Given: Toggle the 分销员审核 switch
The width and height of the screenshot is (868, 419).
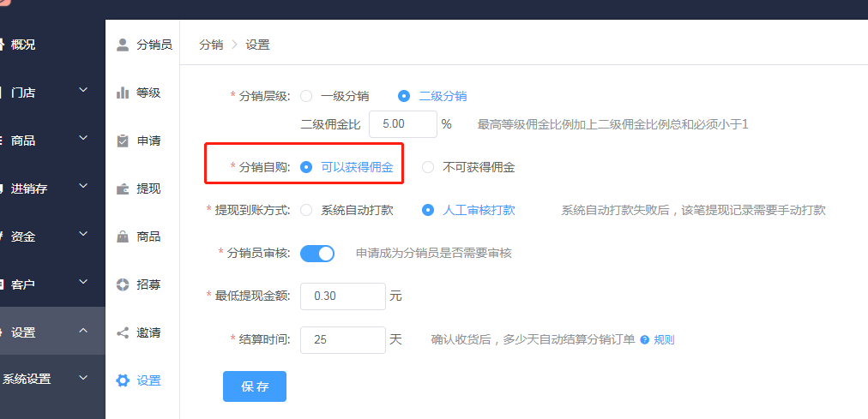Looking at the screenshot, I should [317, 254].
